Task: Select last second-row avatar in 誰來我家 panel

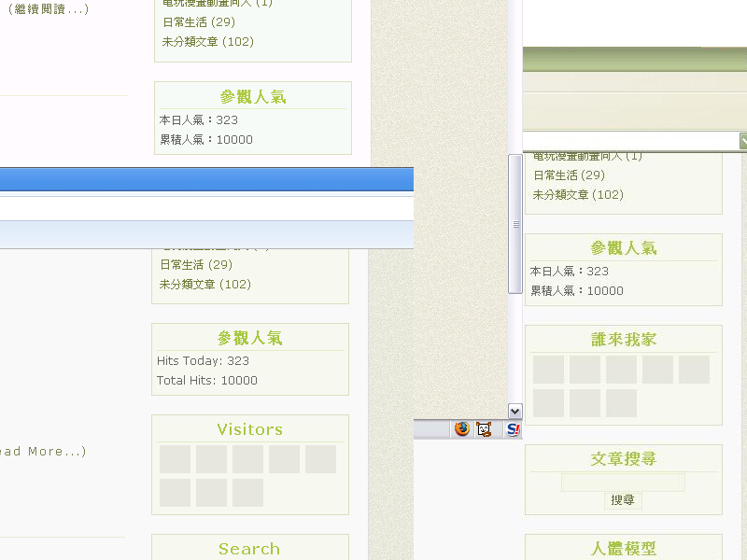Action: [621, 403]
